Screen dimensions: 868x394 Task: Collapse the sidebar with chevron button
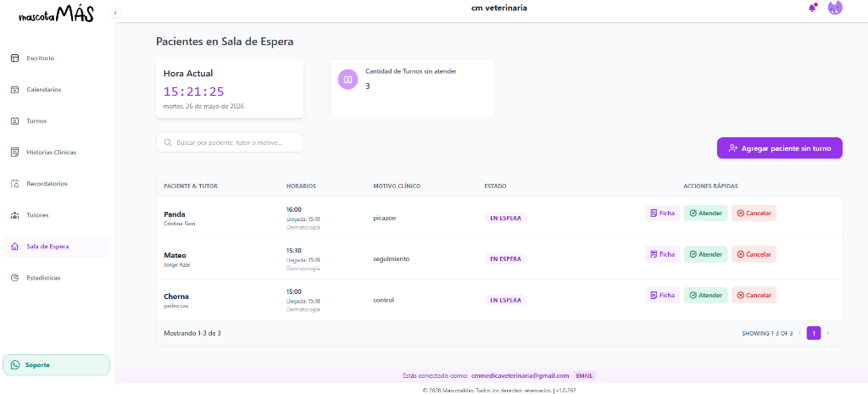[x=115, y=12]
